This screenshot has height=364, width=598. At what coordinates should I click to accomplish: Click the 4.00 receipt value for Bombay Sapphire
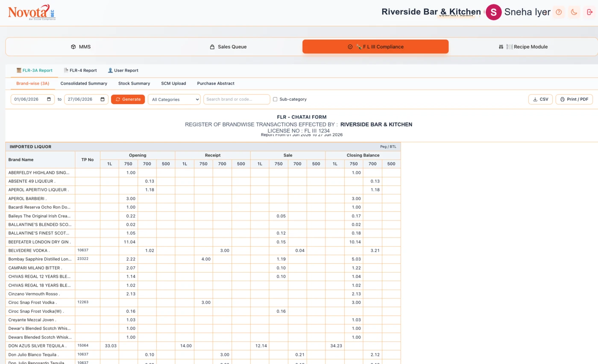coord(206,259)
